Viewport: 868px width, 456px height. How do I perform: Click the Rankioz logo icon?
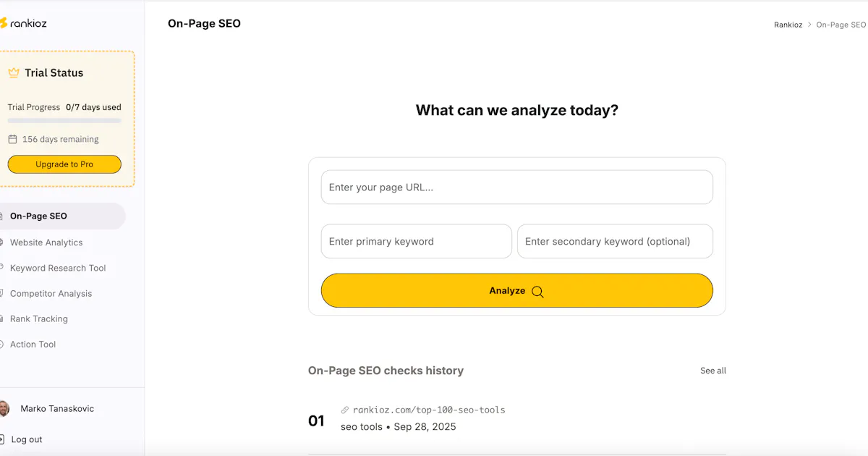(3, 23)
